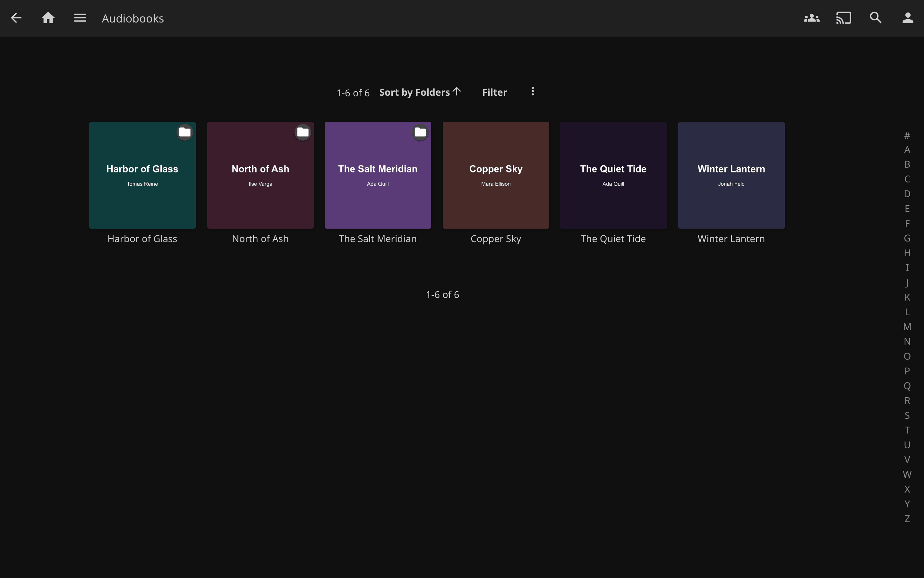Open the user profile icon
The image size is (924, 578).
[x=908, y=18]
